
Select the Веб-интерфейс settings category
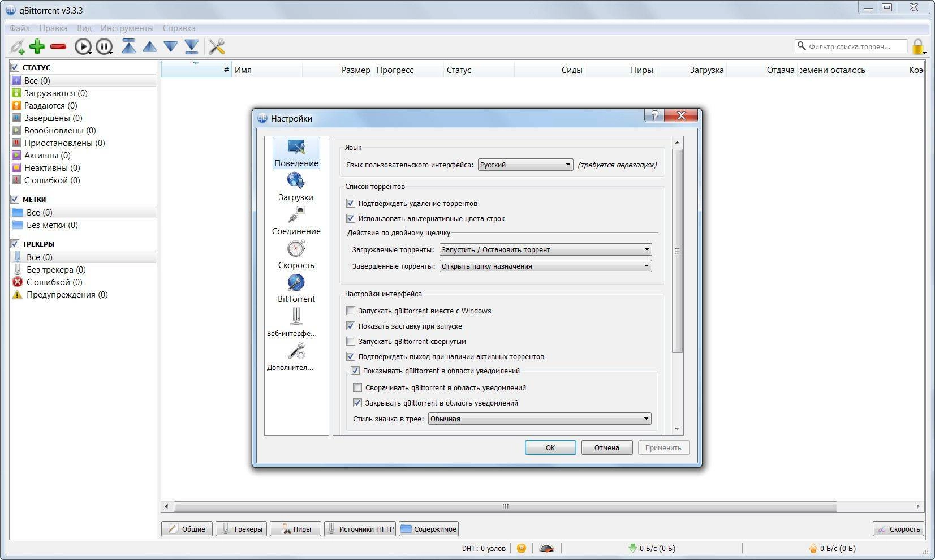coord(292,322)
